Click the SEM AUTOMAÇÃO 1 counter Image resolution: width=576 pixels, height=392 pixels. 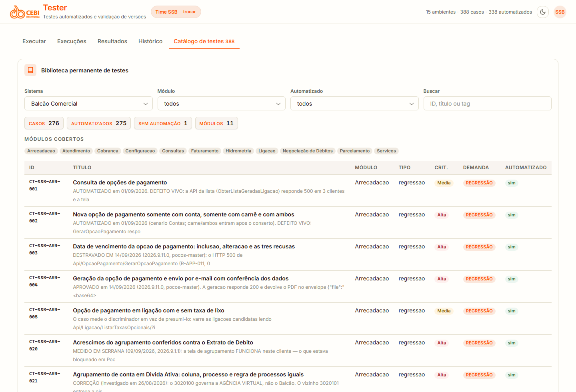coord(163,123)
